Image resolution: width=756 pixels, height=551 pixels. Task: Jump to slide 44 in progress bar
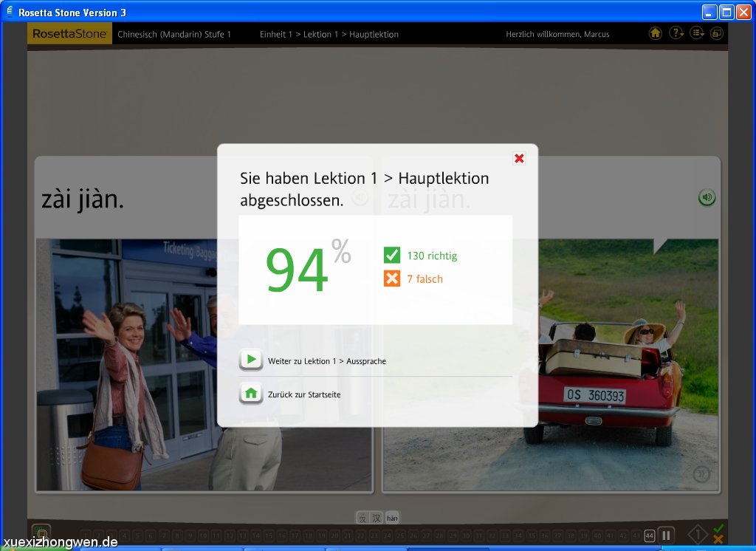649,535
